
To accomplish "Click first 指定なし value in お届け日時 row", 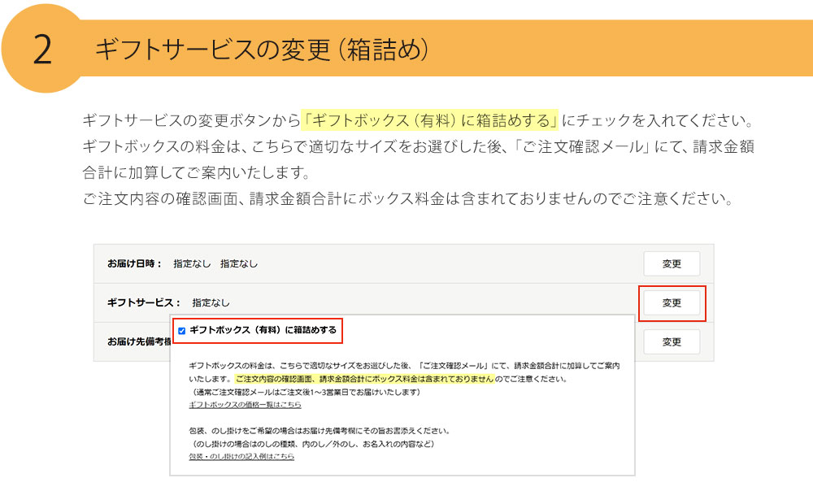I will 192,263.
